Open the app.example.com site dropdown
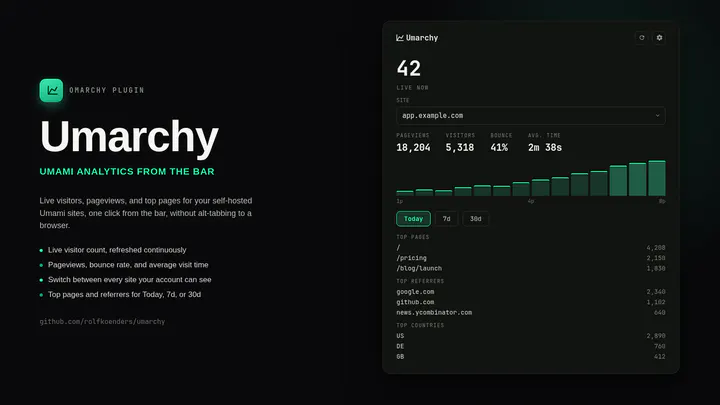Image resolution: width=720 pixels, height=405 pixels. point(530,116)
